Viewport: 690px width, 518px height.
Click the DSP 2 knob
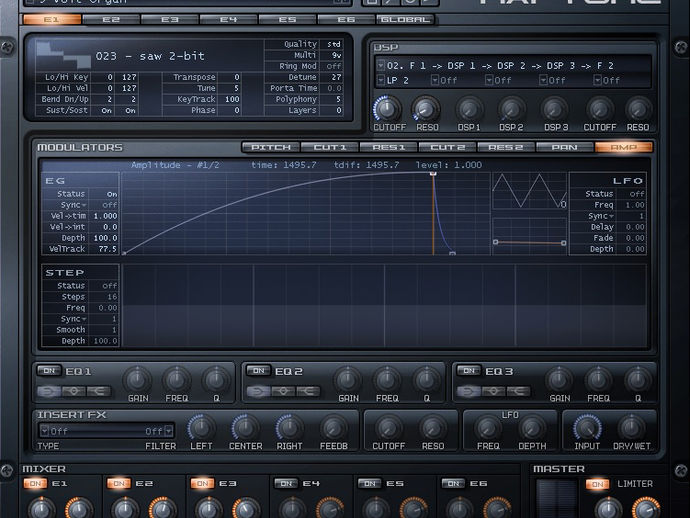(511, 108)
